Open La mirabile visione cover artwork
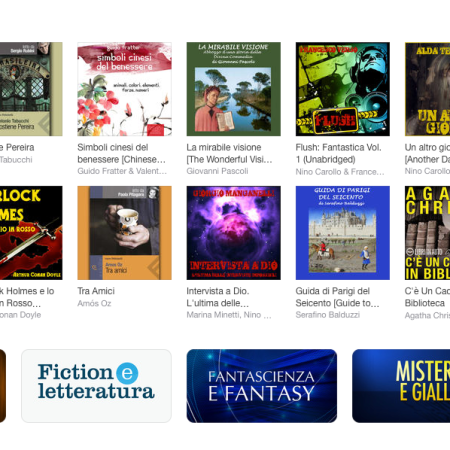This screenshot has height=450, width=450. click(233, 89)
